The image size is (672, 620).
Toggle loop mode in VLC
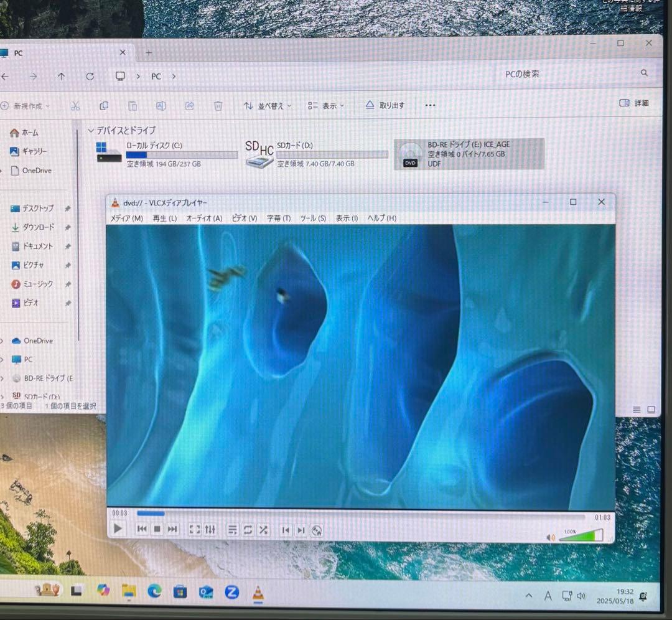tap(248, 530)
